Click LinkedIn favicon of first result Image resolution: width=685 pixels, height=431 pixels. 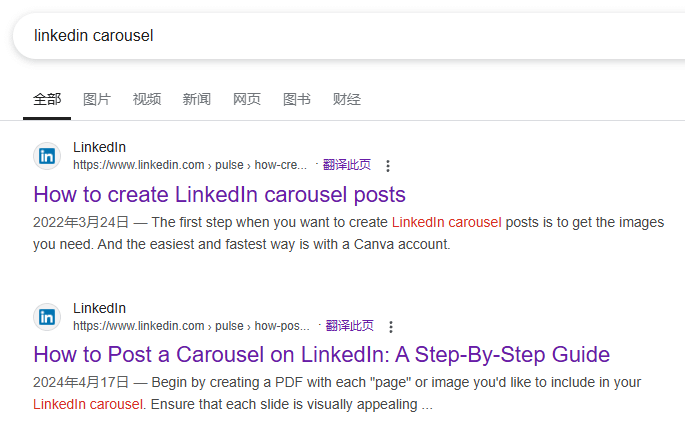(47, 156)
